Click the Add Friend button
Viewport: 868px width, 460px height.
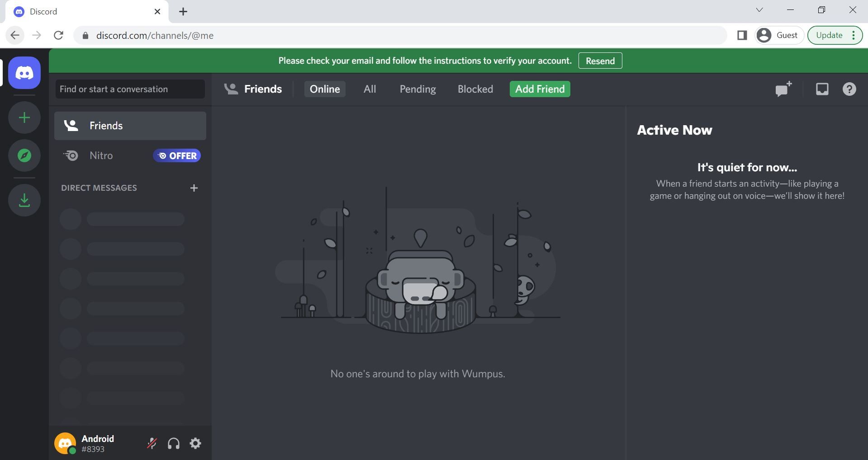[x=539, y=89]
